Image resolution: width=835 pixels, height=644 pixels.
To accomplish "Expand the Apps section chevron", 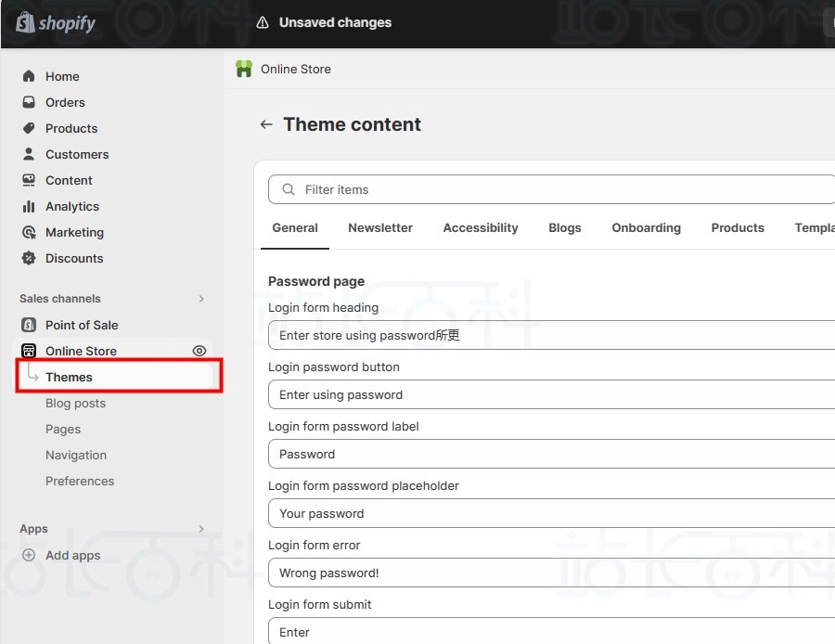I will [x=201, y=529].
